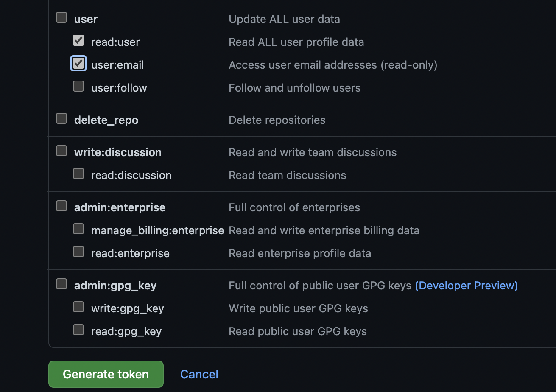
Task: Click the 'read:user' label text
Action: 115,42
